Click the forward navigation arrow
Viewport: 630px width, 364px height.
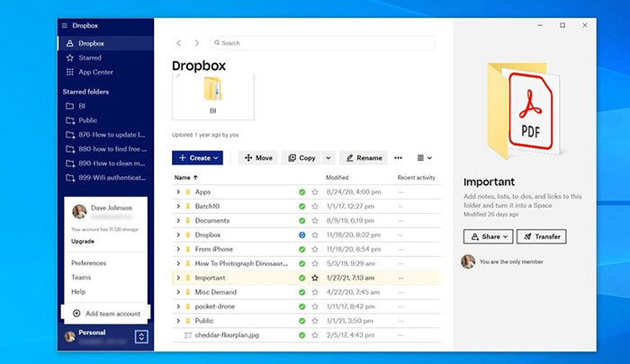pyautogui.click(x=196, y=43)
